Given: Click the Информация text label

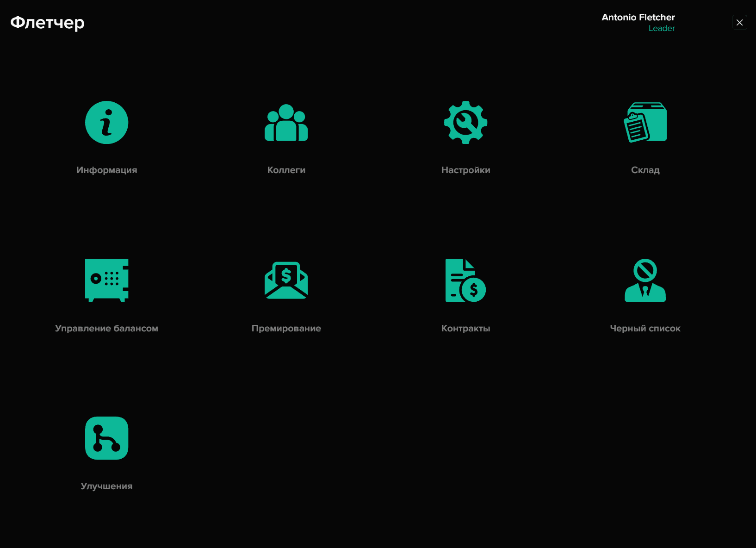Looking at the screenshot, I should [x=106, y=170].
